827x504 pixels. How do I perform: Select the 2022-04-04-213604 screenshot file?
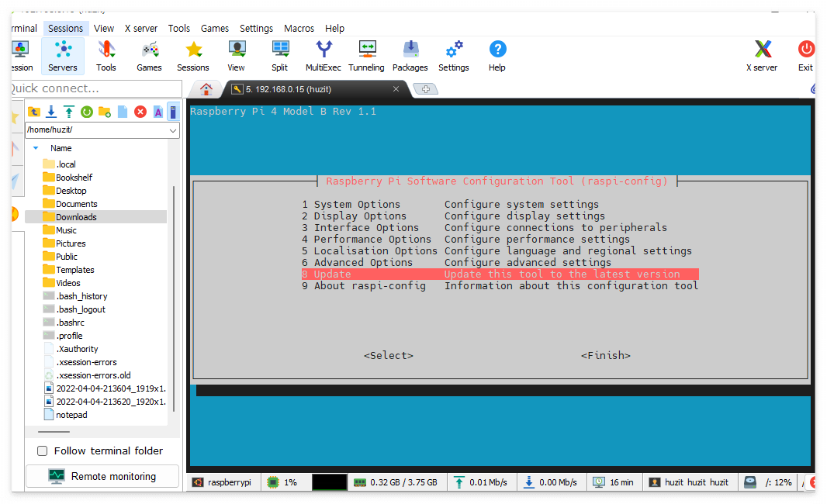coord(105,388)
